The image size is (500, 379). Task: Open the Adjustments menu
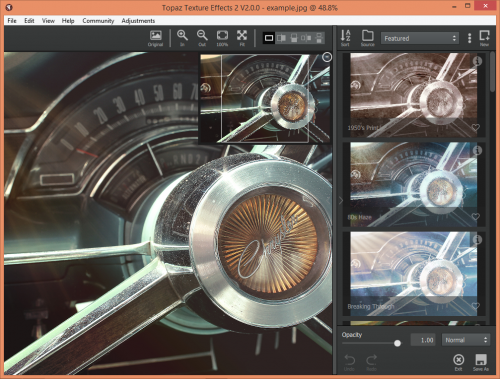pyautogui.click(x=138, y=21)
